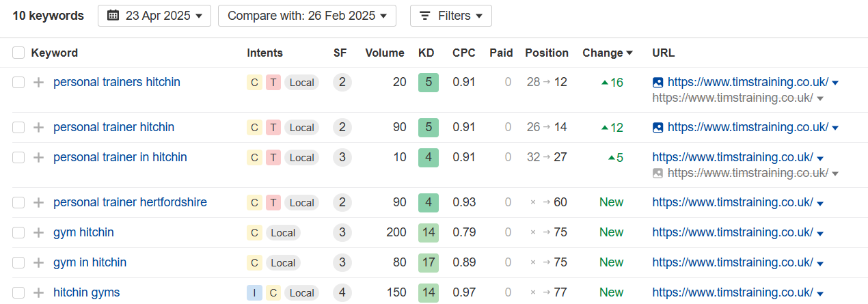Open the 'personal trainer hertfordshire' keyword link
Image resolution: width=868 pixels, height=304 pixels.
click(130, 203)
